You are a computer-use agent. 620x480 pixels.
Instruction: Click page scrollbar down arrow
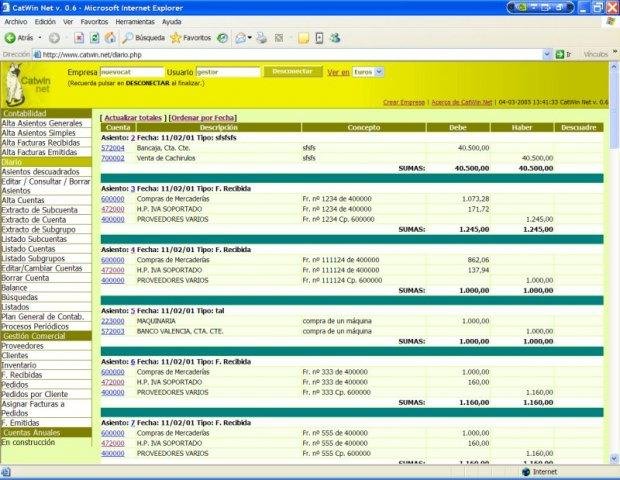point(614,459)
